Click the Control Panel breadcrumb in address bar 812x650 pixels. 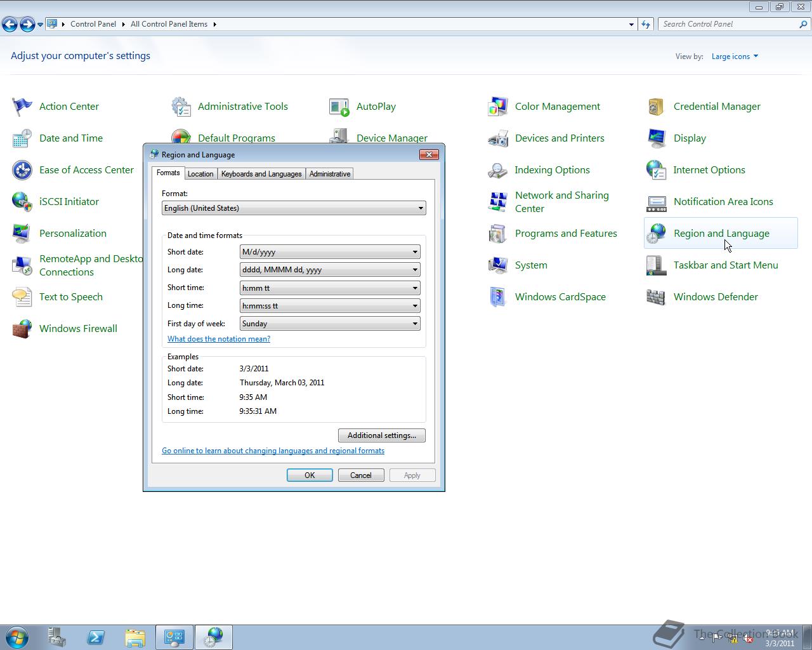pos(93,24)
